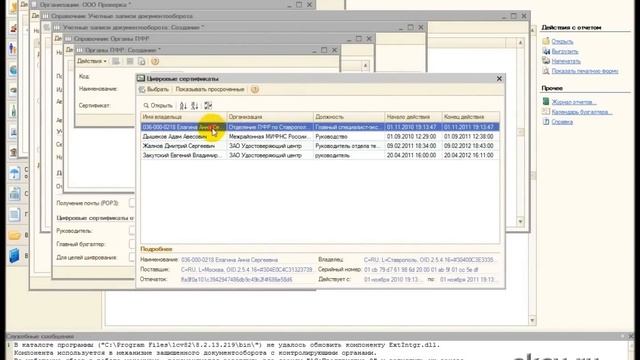Click the help page icon beside Справка
Image resolution: width=640 pixels, height=360 pixels.
546,121
